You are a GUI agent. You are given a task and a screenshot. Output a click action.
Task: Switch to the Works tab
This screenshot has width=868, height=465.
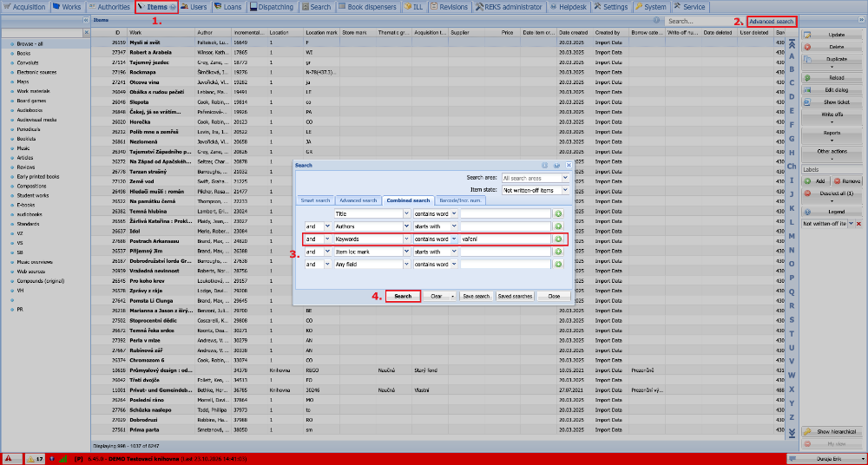click(67, 7)
